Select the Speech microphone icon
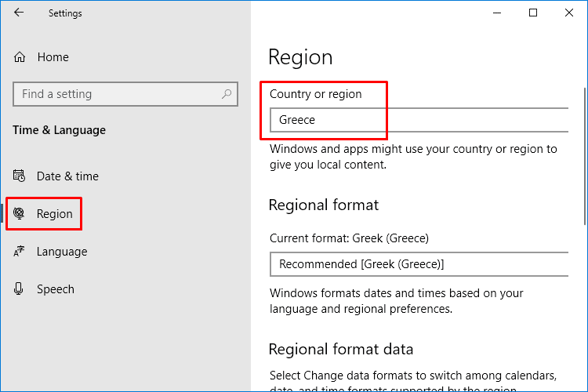 18,289
